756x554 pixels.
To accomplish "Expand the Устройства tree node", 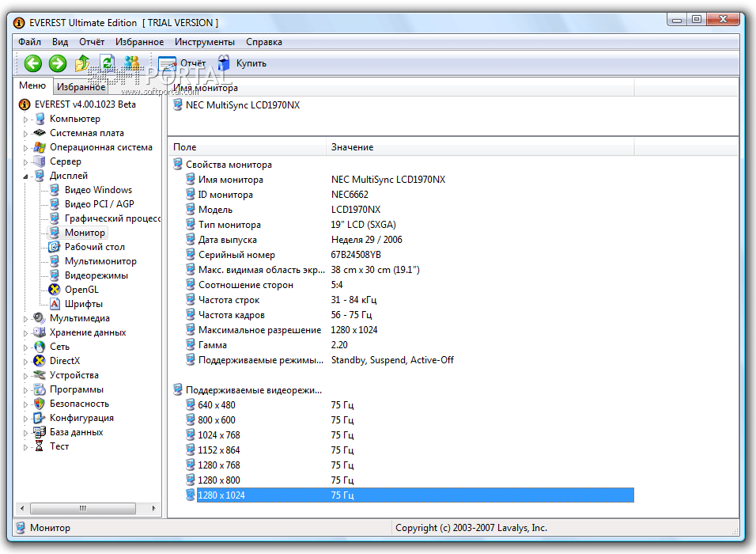I will click(x=26, y=376).
